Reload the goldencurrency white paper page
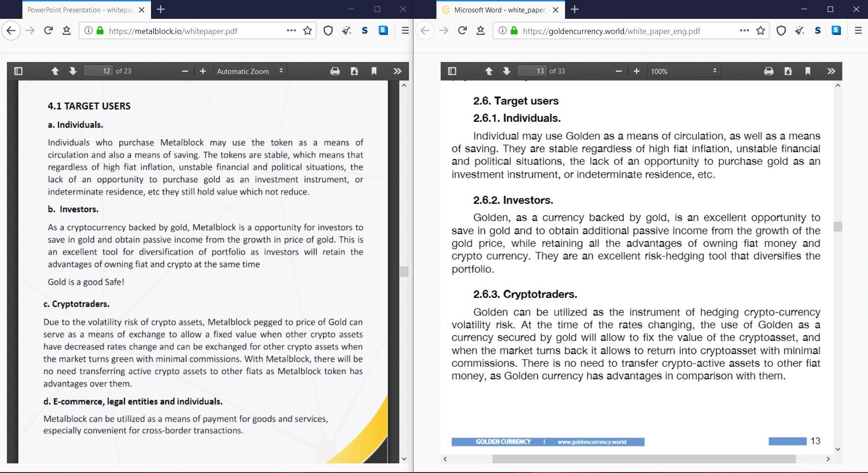This screenshot has height=473, width=868. [x=462, y=31]
